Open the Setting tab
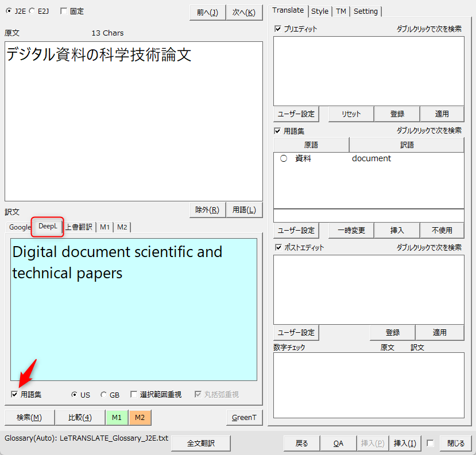 click(x=366, y=11)
